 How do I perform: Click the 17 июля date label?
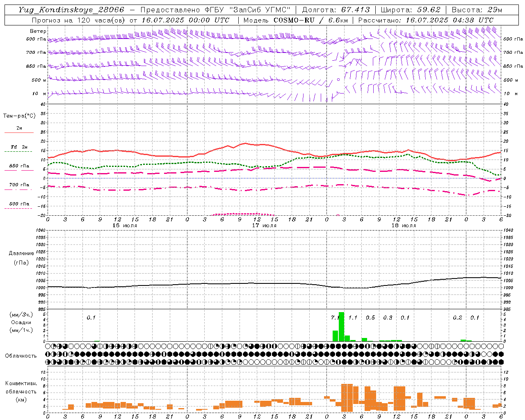(x=264, y=226)
